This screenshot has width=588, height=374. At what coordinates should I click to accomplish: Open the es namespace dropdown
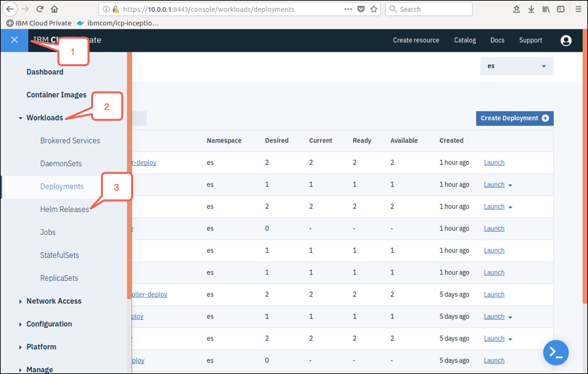pos(517,66)
